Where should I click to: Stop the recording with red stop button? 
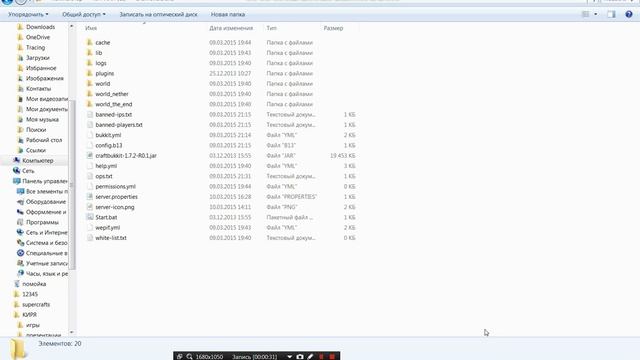[x=332, y=356]
